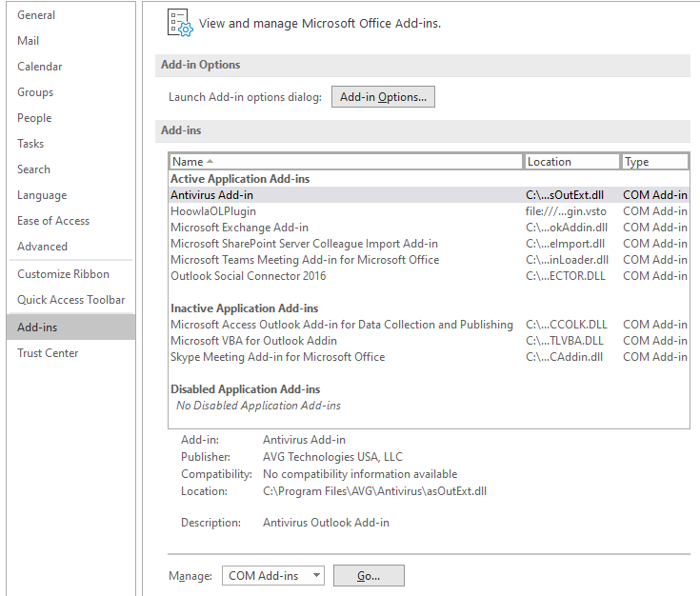The image size is (700, 596).
Task: Click the file:///...gin.vsto location cell
Action: [x=566, y=211]
